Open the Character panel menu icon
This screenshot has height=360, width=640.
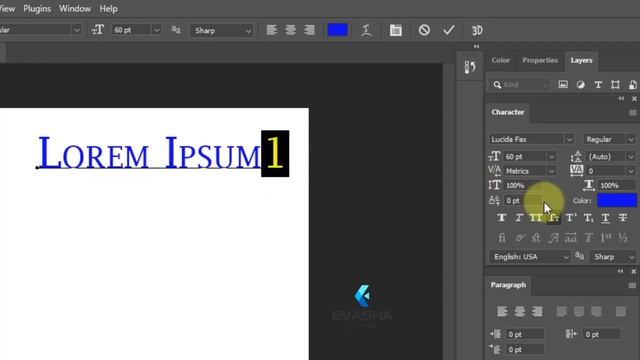(x=633, y=113)
